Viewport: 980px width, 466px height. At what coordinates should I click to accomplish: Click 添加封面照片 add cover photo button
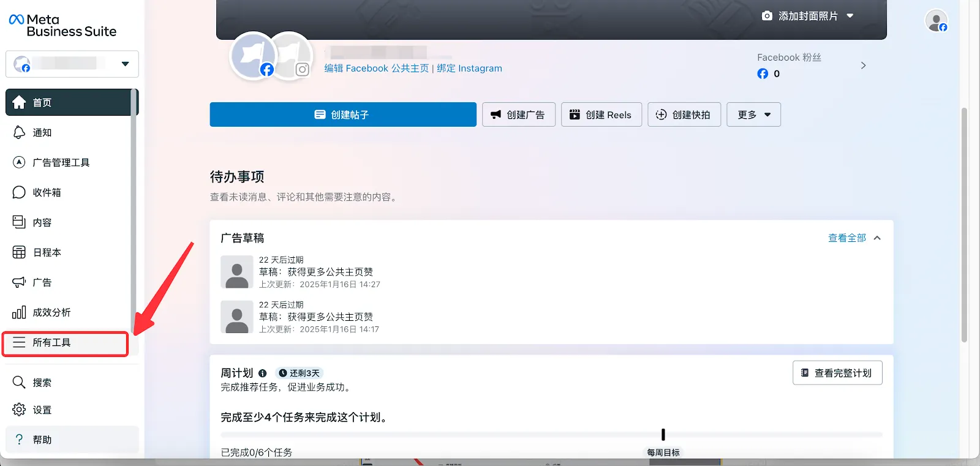coord(807,16)
